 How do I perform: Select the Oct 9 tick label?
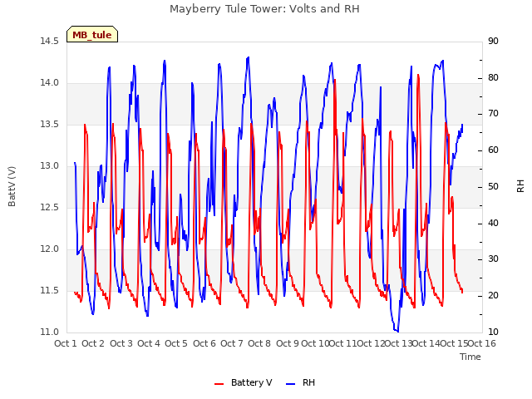point(288,343)
